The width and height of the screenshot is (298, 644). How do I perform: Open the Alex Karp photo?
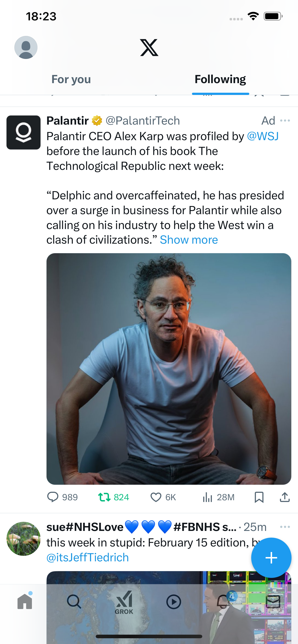point(169,369)
